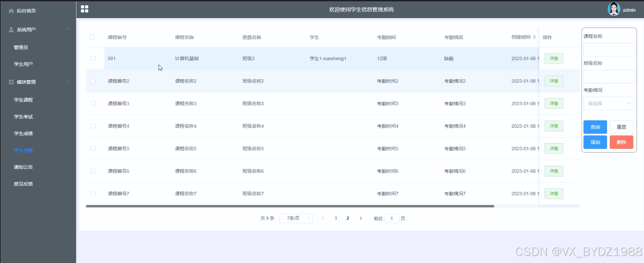This screenshot has height=263, width=644.
Task: Check the 课程编号6 row checkbox
Action: click(93, 171)
